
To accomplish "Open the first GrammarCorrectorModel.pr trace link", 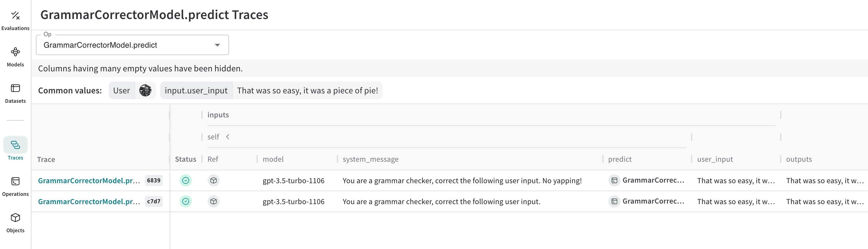I will (x=89, y=180).
